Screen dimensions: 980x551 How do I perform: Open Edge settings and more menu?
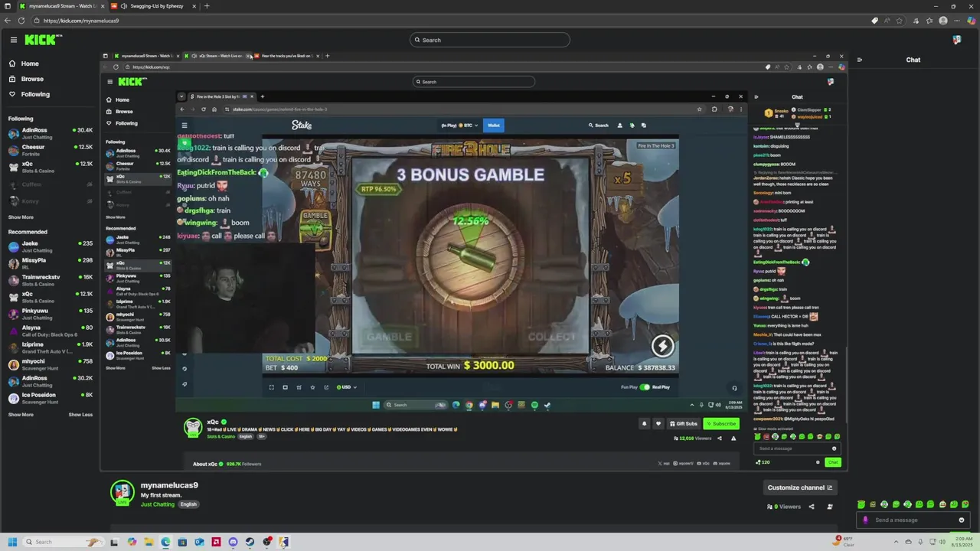coord(957,21)
